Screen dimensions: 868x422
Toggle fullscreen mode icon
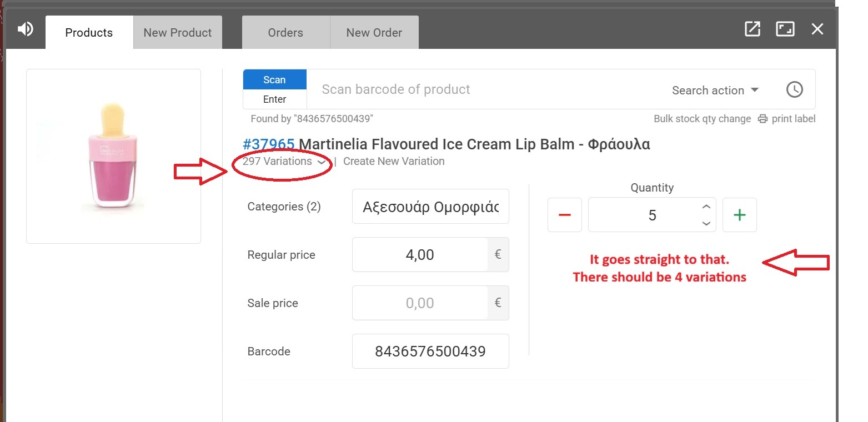click(785, 29)
